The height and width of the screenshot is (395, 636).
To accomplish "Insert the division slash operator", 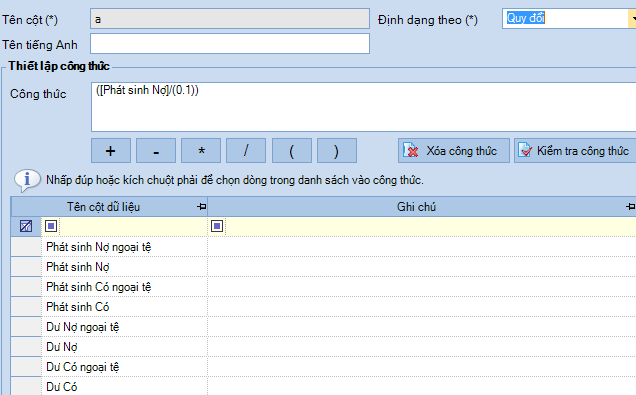I will click(246, 151).
